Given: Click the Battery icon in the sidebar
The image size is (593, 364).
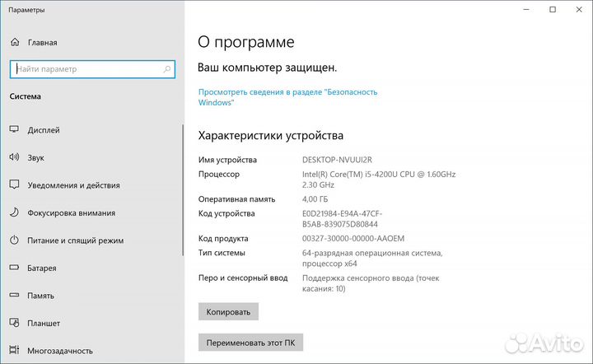Looking at the screenshot, I should click(x=14, y=268).
